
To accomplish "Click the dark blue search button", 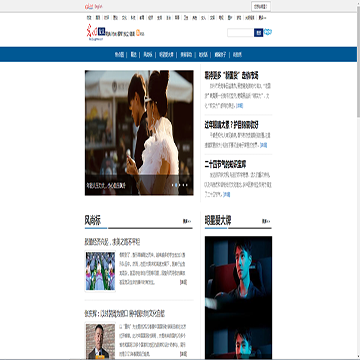I will tap(258, 33).
